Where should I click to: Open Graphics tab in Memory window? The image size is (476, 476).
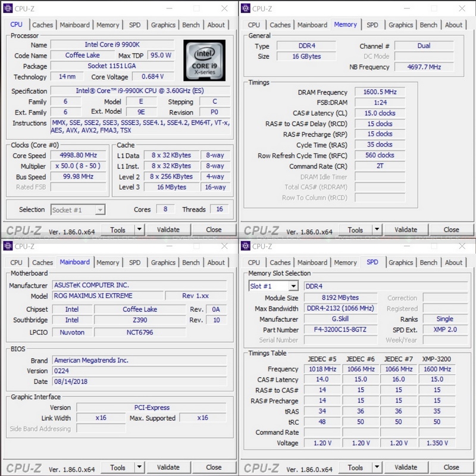400,25
